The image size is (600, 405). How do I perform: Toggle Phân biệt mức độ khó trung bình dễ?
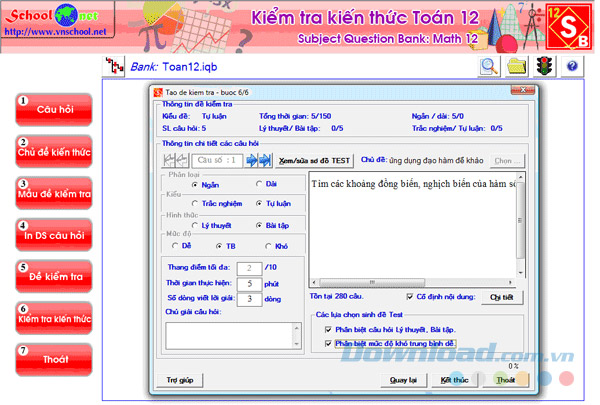(328, 344)
